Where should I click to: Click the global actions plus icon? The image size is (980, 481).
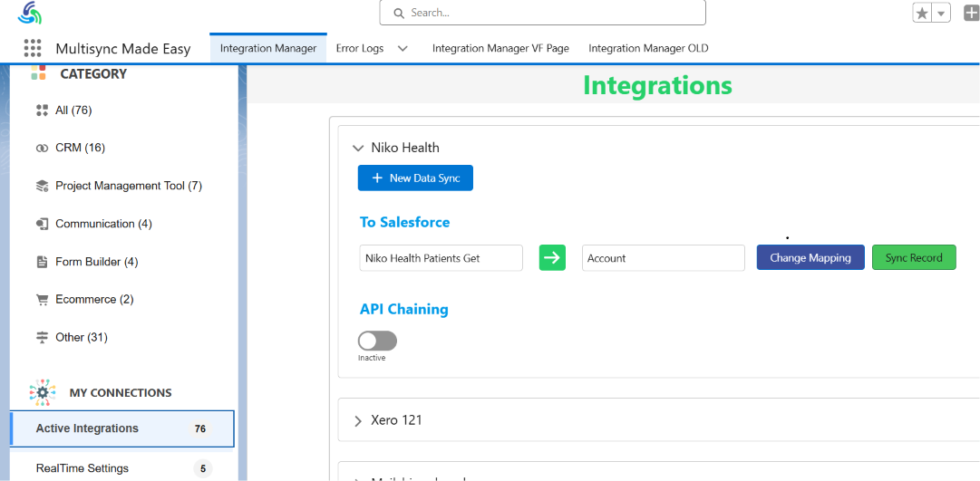click(x=972, y=13)
